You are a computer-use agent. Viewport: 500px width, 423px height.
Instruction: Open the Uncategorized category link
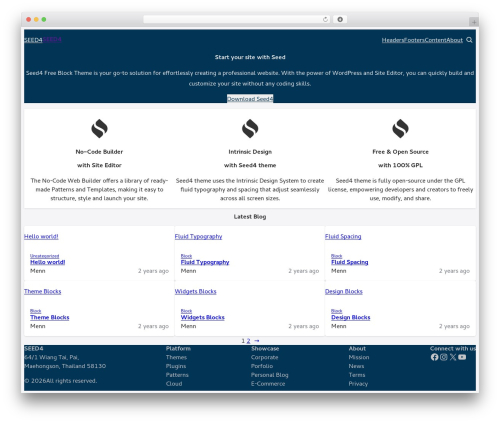coord(44,256)
